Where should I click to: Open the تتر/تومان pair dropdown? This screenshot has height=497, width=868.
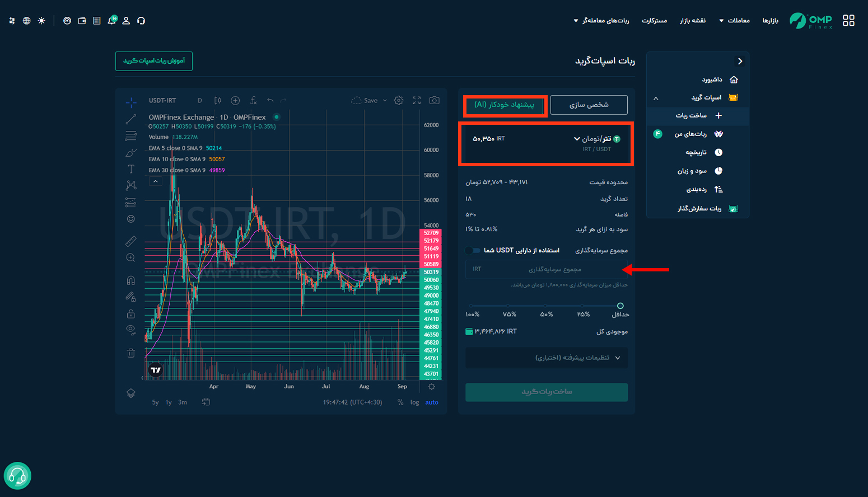pyautogui.click(x=596, y=139)
